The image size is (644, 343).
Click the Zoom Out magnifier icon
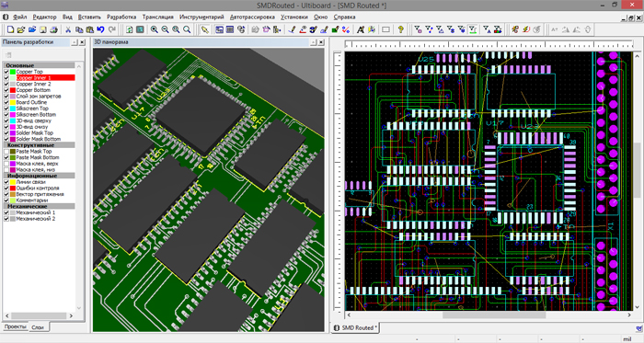[x=165, y=29]
